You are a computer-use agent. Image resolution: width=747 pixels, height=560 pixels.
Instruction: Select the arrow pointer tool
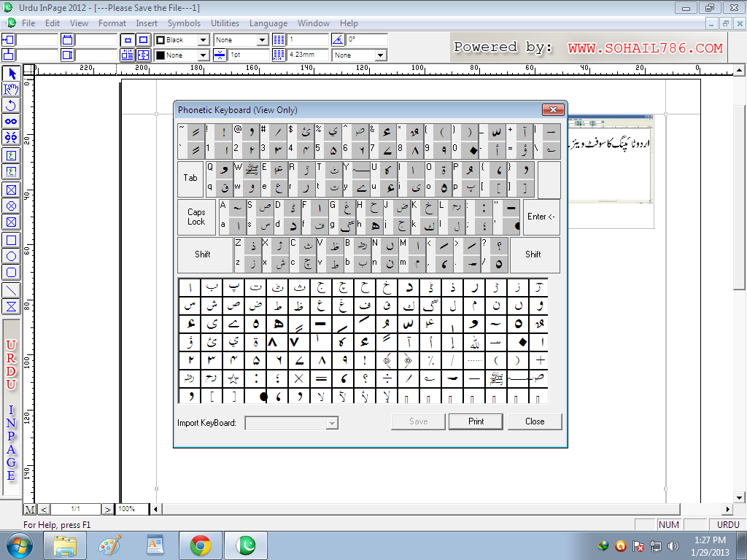[12, 74]
